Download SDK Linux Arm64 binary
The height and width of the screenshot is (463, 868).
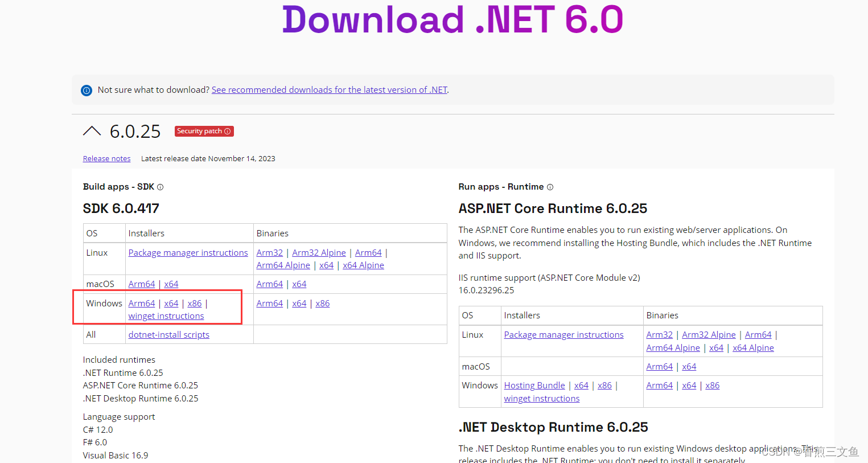tap(368, 253)
